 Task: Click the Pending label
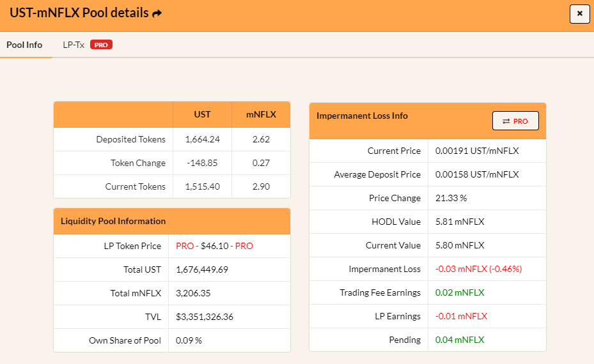(405, 340)
